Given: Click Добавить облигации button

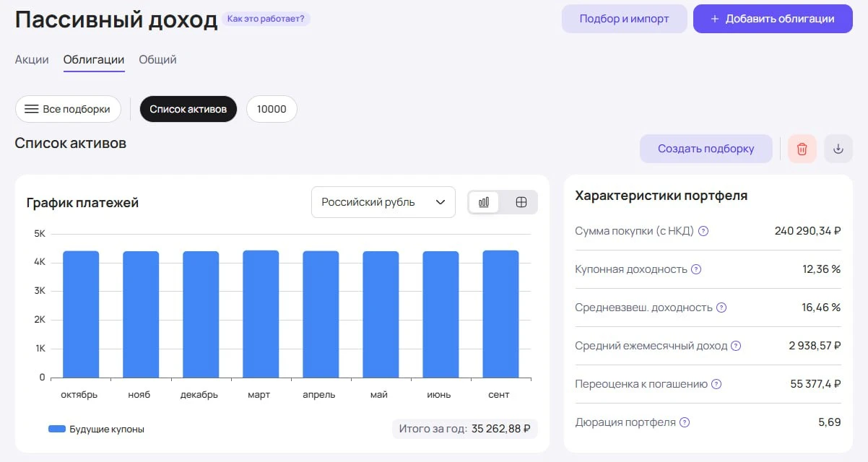Looking at the screenshot, I should pos(773,19).
